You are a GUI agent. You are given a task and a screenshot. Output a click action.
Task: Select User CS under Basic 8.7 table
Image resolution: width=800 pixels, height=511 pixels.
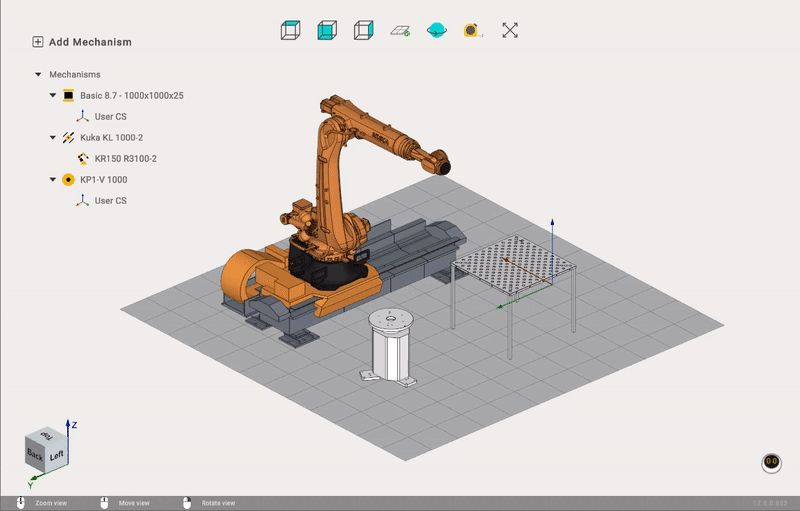click(110, 117)
